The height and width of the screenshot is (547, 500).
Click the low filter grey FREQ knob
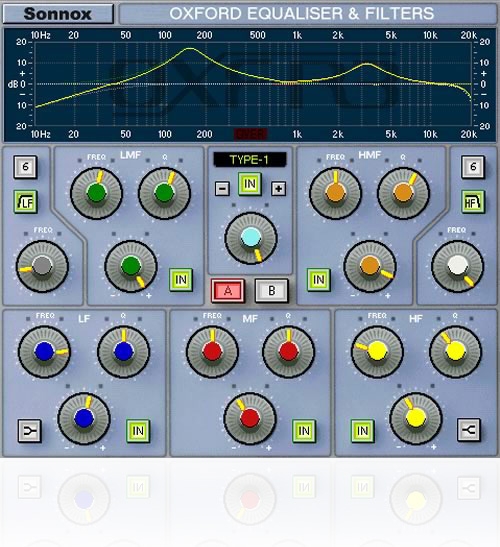point(42,267)
